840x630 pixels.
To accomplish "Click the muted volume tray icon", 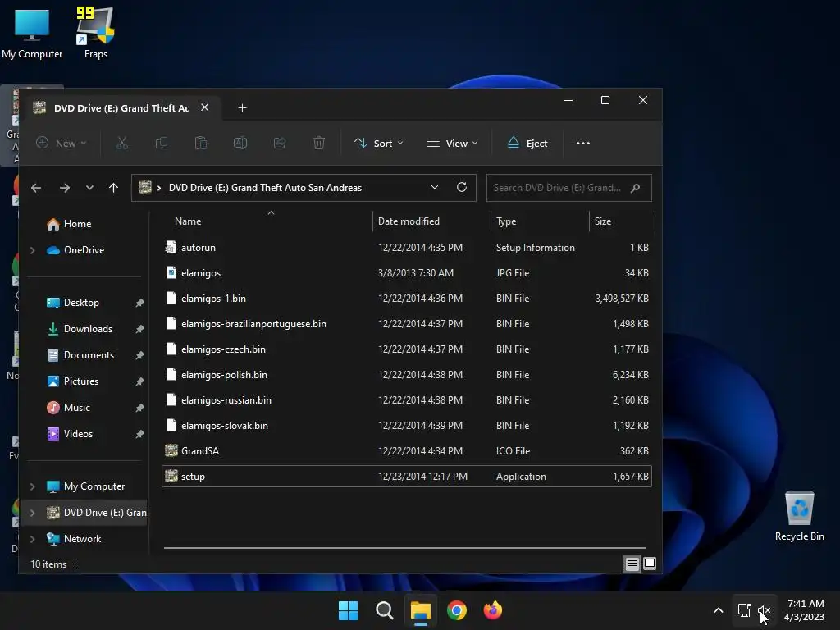I will [x=764, y=610].
